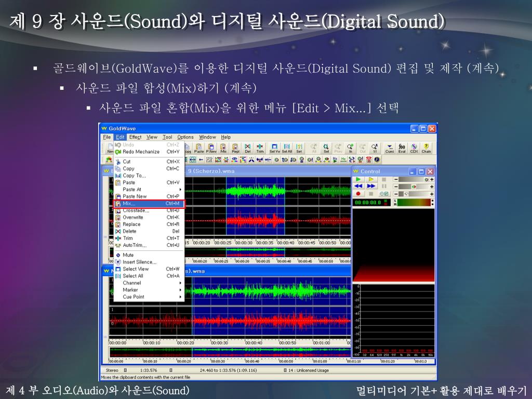532x399 pixels.
Task: Click the P.New paste-new toolbar icon
Action: tap(211, 148)
